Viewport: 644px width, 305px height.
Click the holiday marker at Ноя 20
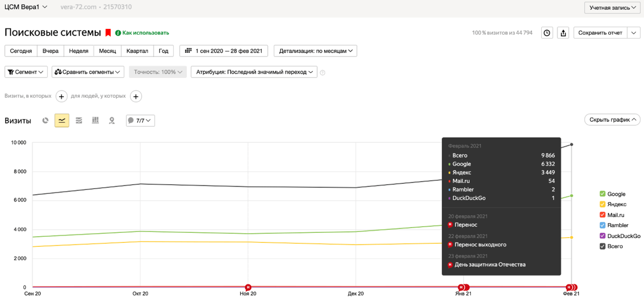click(248, 287)
